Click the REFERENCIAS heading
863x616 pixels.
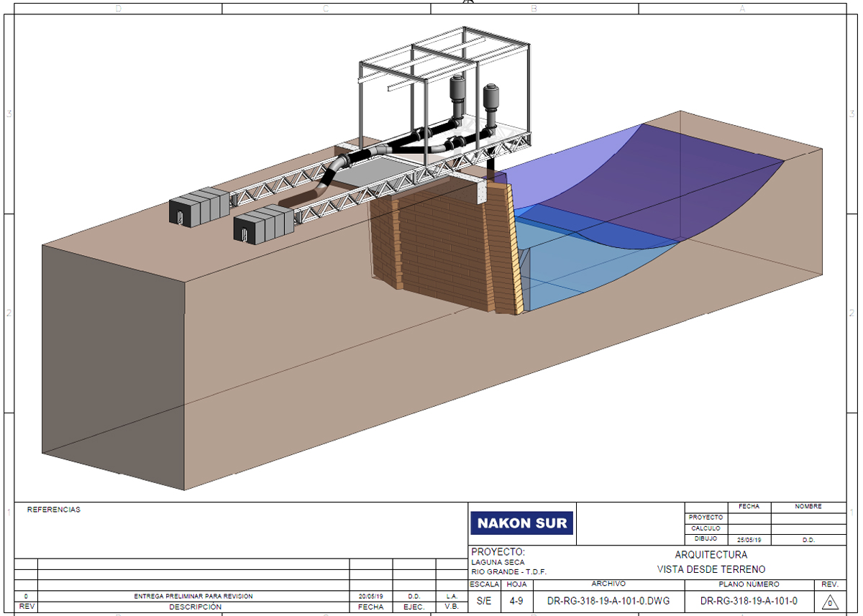54,510
